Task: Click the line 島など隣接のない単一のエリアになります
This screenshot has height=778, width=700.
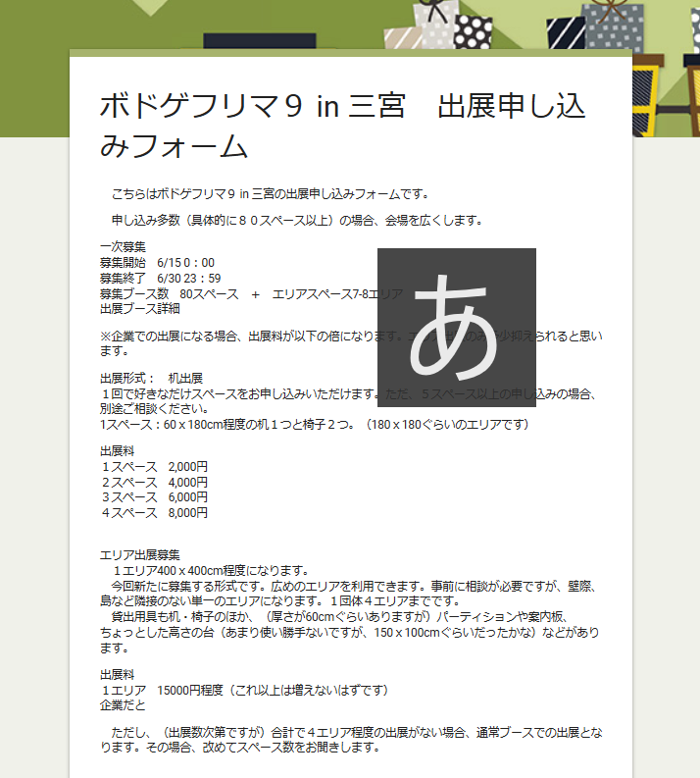Action: pyautogui.click(x=281, y=600)
